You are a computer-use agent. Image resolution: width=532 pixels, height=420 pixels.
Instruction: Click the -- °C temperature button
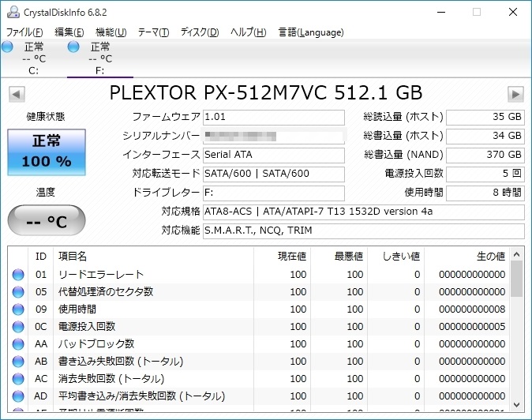click(x=47, y=220)
